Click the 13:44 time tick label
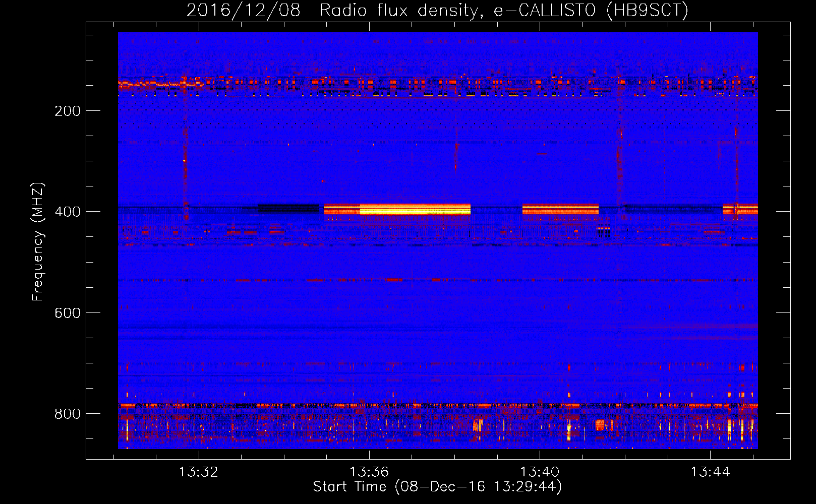The height and width of the screenshot is (504, 816). point(710,472)
